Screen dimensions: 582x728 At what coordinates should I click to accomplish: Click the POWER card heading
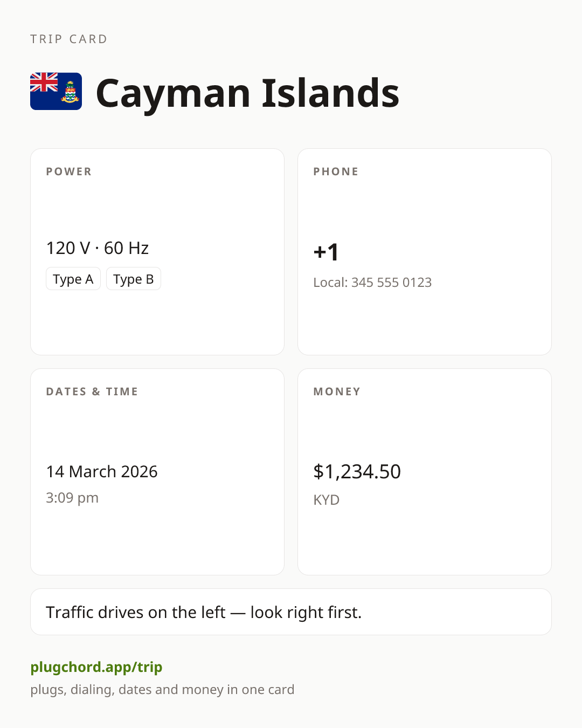click(x=69, y=171)
